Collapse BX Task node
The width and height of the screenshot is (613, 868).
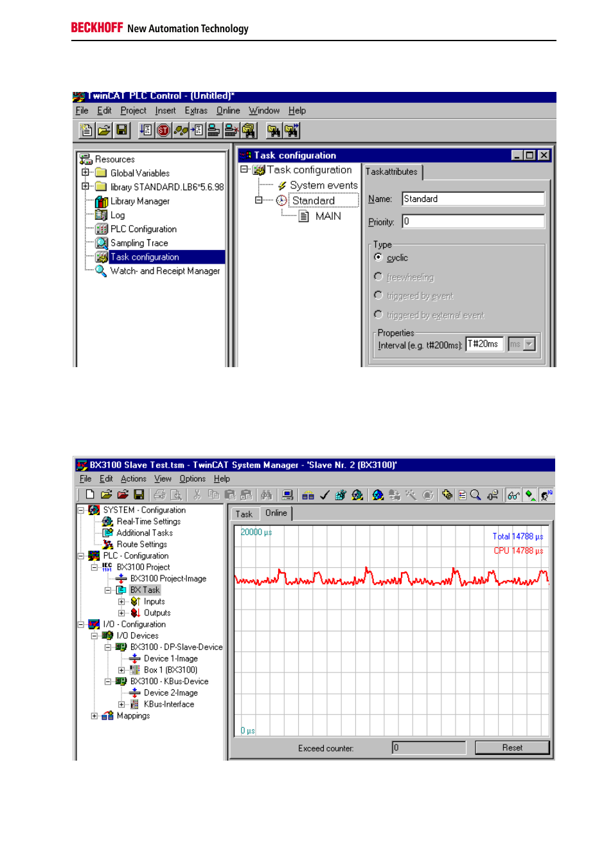pyautogui.click(x=108, y=590)
